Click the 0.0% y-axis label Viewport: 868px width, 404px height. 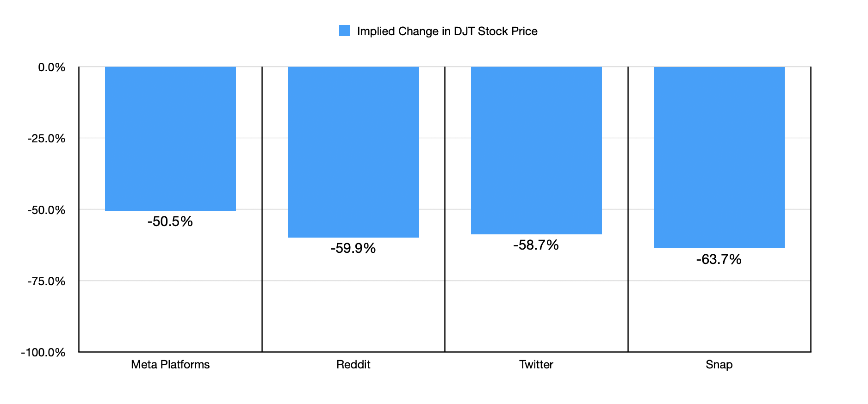(51, 67)
